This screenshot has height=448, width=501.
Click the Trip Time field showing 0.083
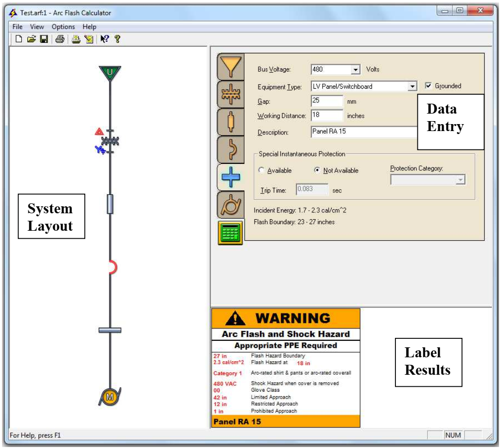[x=312, y=189]
